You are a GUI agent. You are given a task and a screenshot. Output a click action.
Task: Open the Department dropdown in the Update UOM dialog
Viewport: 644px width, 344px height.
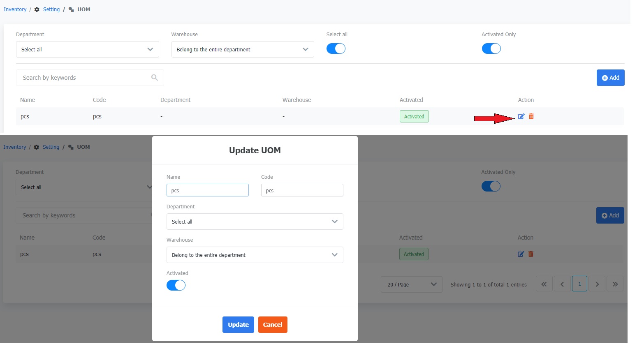pos(255,222)
